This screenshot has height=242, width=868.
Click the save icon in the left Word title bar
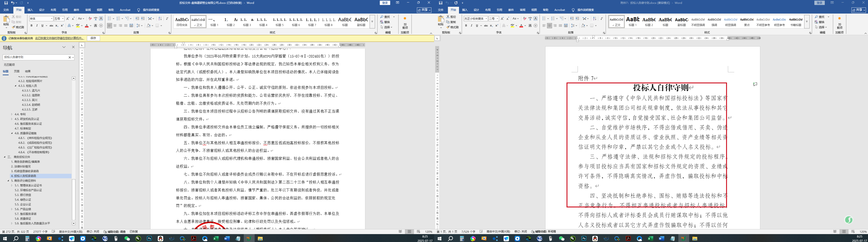pos(6,3)
